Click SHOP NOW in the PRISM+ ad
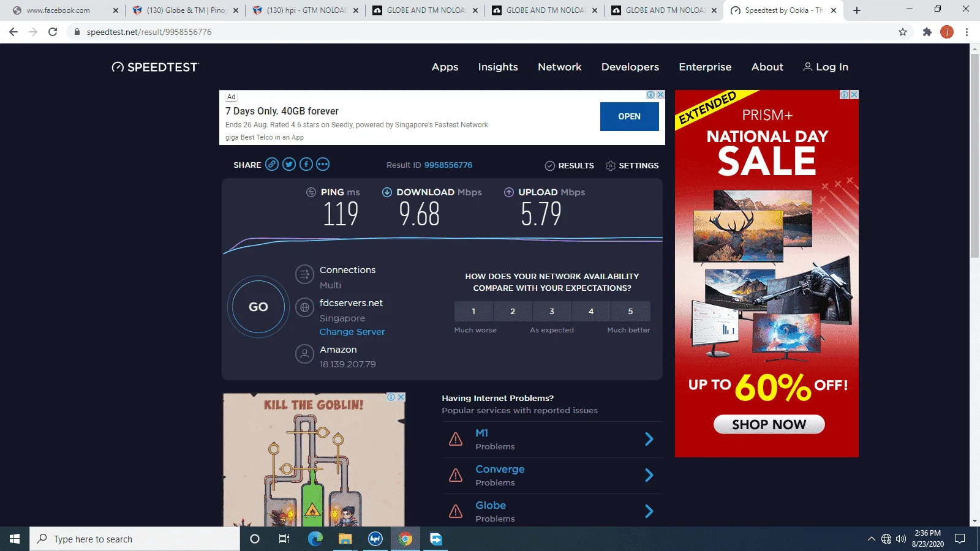Screen dimensions: 980x551 point(769,424)
